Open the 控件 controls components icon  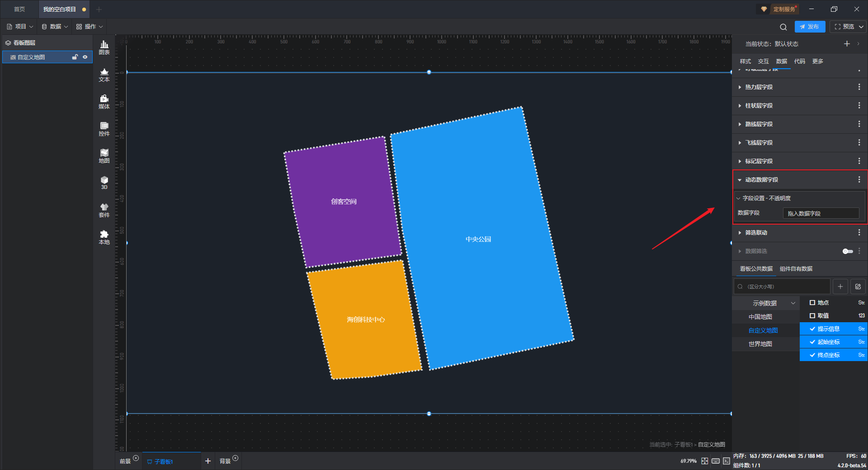104,129
